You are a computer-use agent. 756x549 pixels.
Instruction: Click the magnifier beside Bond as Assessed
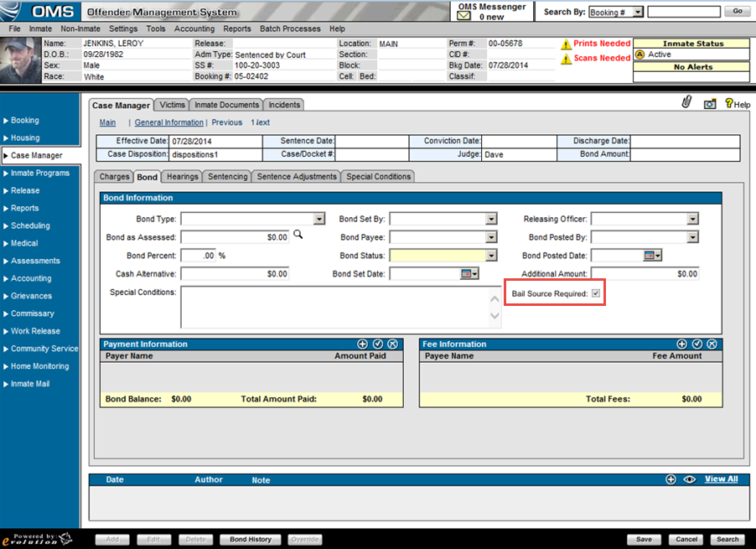(x=298, y=236)
